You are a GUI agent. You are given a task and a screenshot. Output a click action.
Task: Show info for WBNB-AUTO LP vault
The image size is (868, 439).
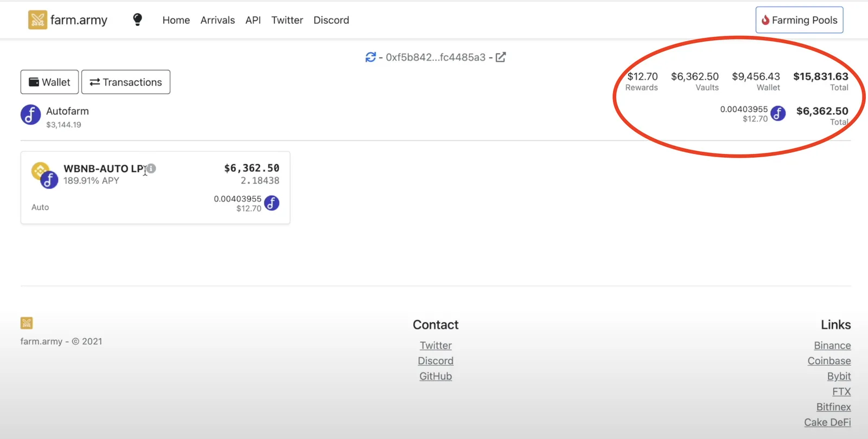click(151, 169)
